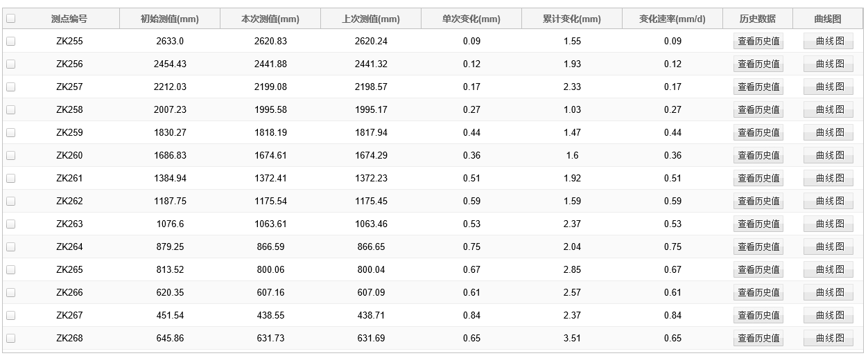Viewport: 868px width, 358px height.
Task: Check the ZK264 row checkbox
Action: point(10,247)
